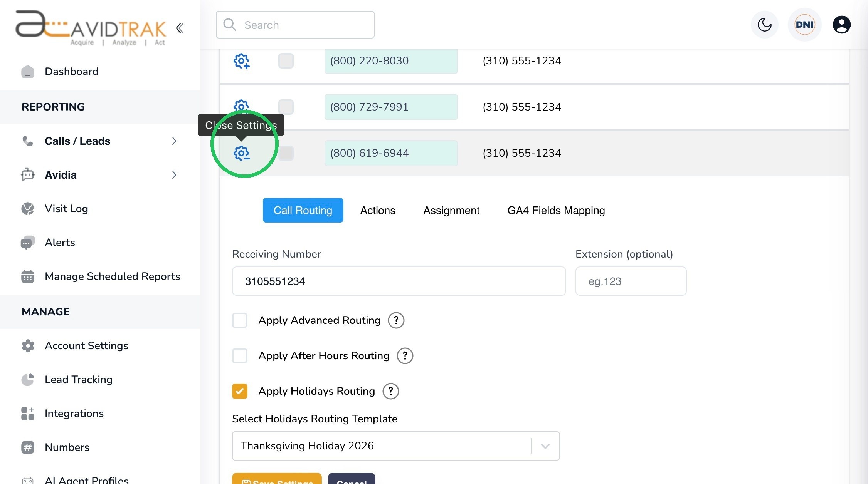Open Holidays Routing Template dropdown
Image resolution: width=868 pixels, height=484 pixels.
tap(396, 446)
